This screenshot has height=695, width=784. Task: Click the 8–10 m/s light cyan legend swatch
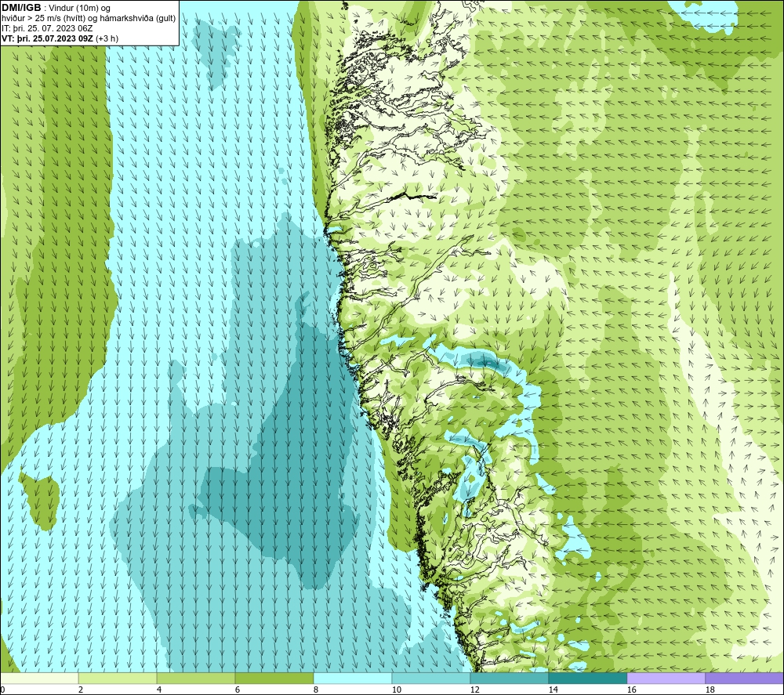point(353,678)
